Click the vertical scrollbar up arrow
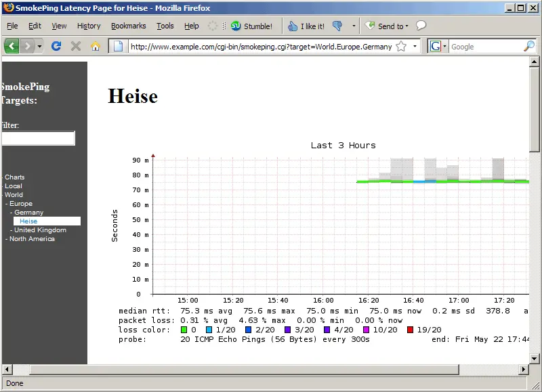The width and height of the screenshot is (542, 392). pos(534,62)
